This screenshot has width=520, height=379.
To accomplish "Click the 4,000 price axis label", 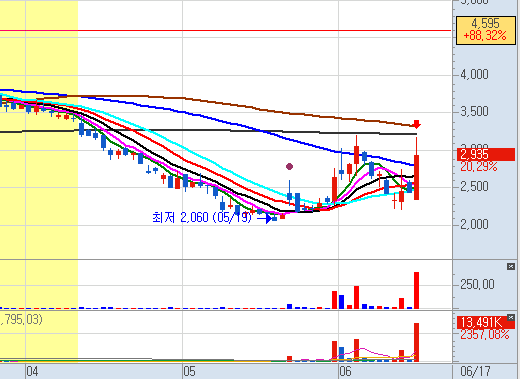I will point(474,74).
